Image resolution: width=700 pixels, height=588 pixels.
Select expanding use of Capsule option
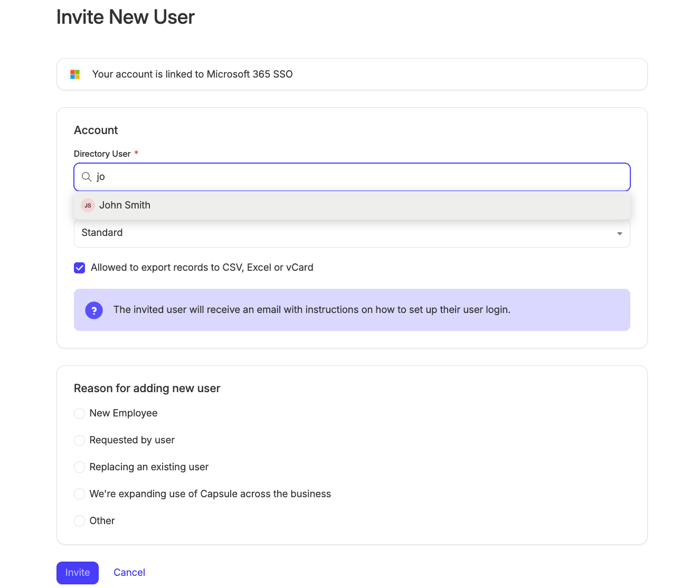coord(79,494)
